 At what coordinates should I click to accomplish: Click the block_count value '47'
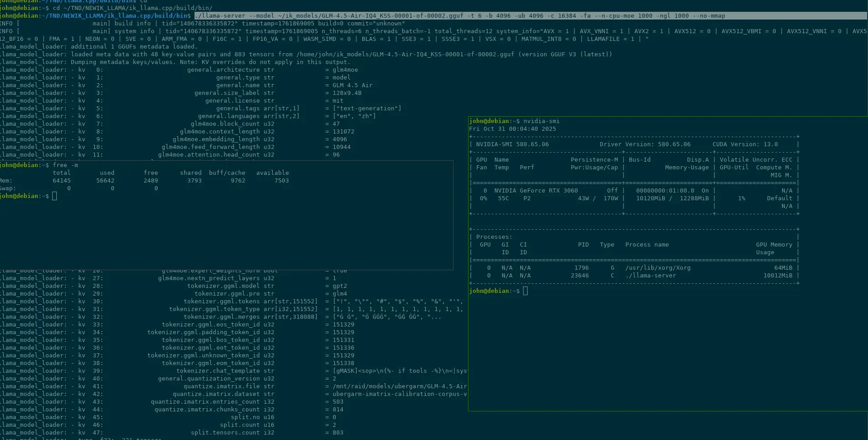pos(336,124)
